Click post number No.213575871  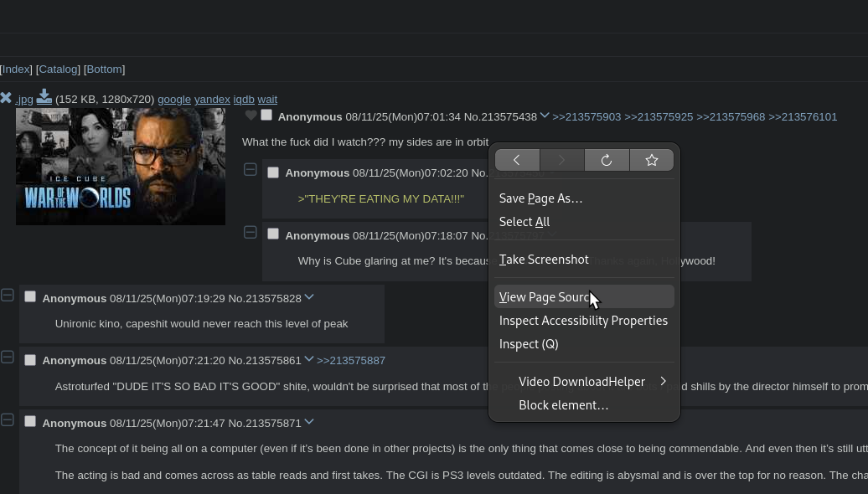pos(265,423)
